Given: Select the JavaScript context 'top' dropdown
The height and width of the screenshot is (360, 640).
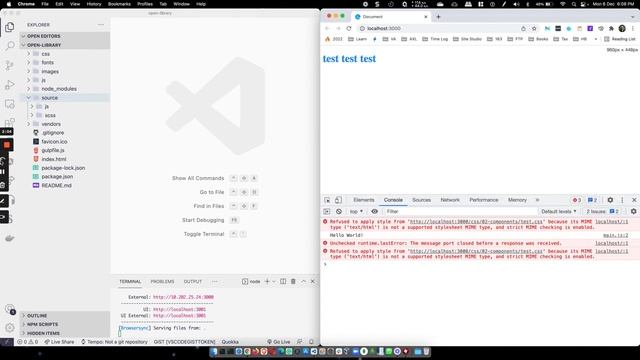Looking at the screenshot, I should coord(356,211).
